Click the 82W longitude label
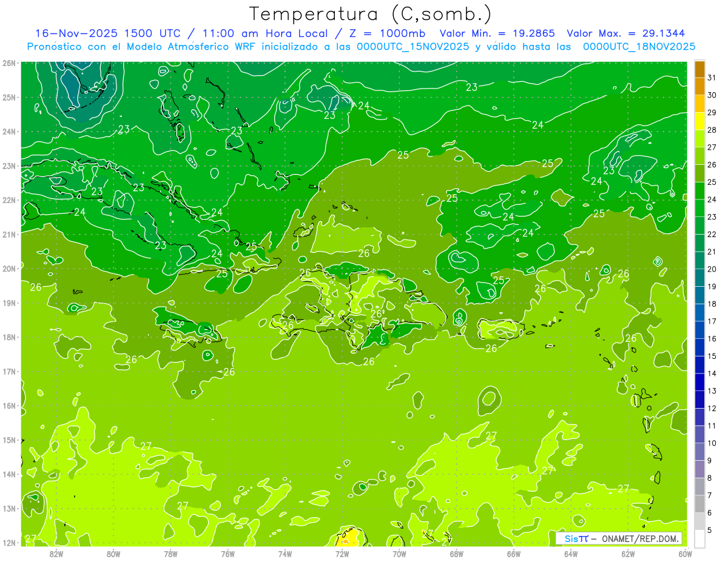Screen dimensions: 728x562 click(56, 554)
